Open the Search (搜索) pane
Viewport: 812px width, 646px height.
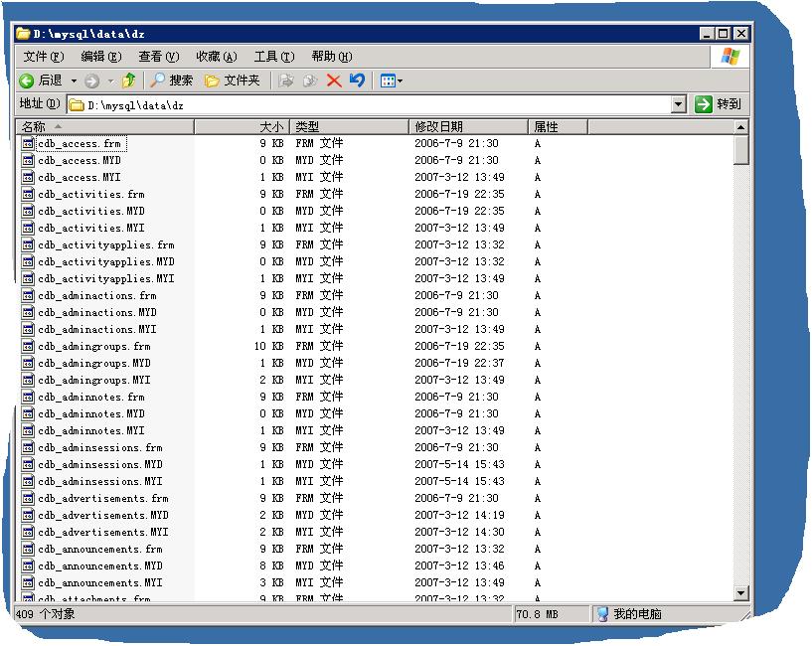[171, 81]
